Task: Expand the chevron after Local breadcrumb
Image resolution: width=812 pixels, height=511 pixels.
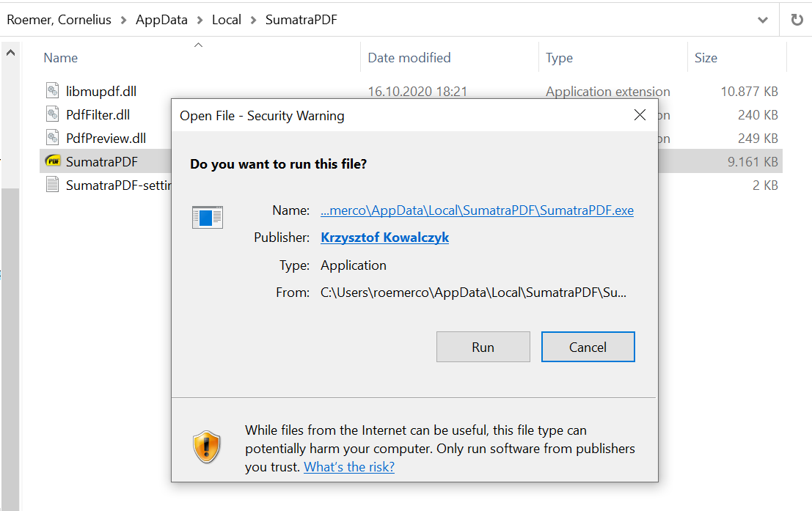Action: tap(253, 21)
